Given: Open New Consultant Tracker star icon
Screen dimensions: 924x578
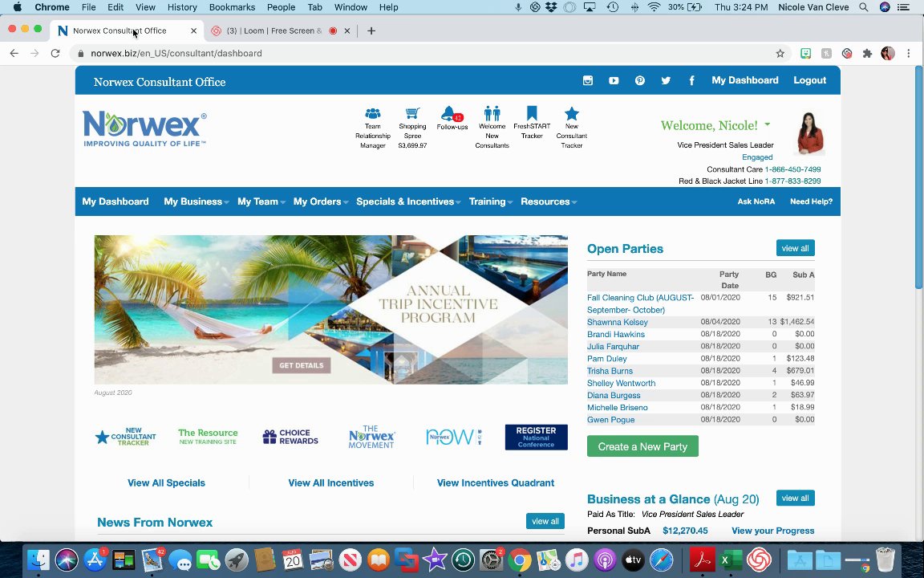Looking at the screenshot, I should pos(572,113).
